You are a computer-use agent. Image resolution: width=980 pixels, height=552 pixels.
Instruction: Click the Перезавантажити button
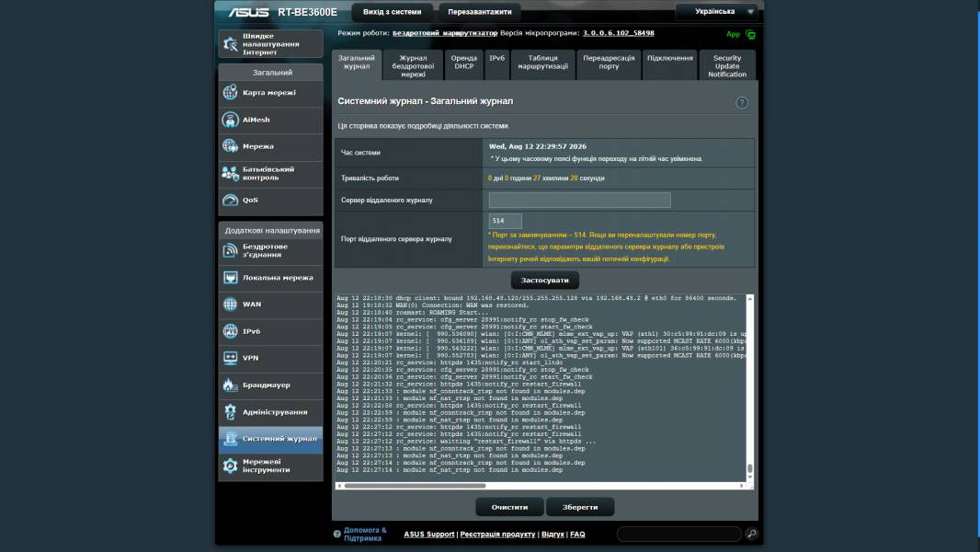click(479, 12)
